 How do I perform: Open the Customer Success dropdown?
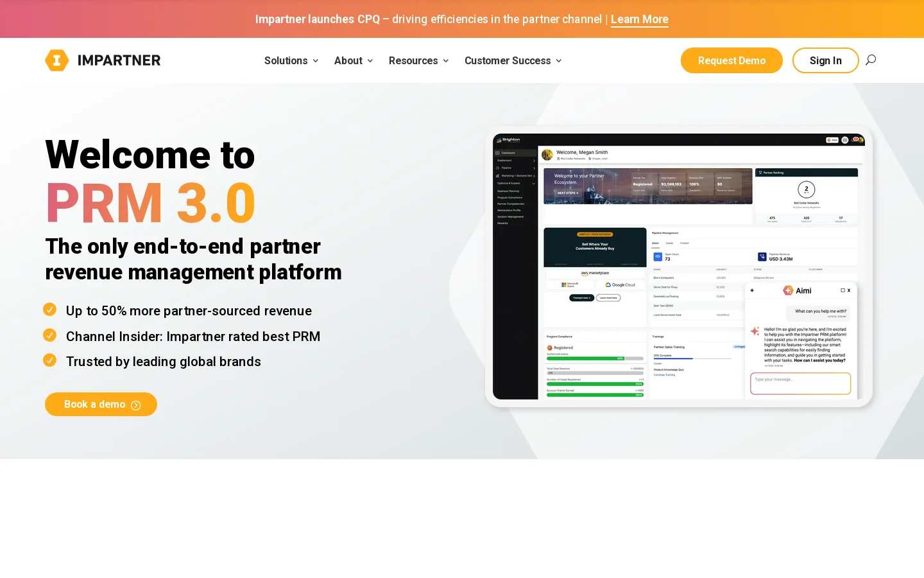513,60
